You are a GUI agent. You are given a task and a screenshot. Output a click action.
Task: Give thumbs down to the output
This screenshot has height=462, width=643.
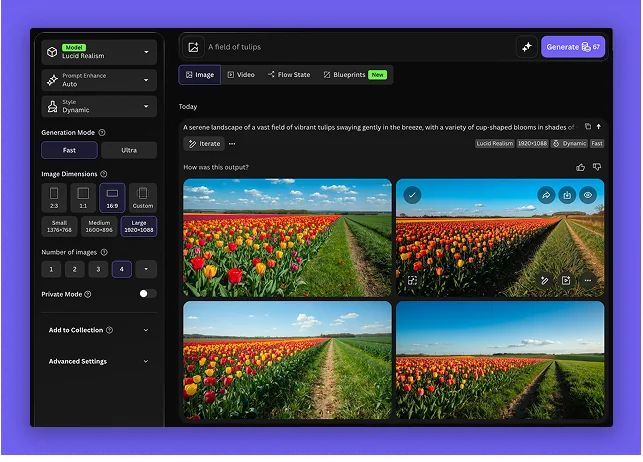[597, 167]
